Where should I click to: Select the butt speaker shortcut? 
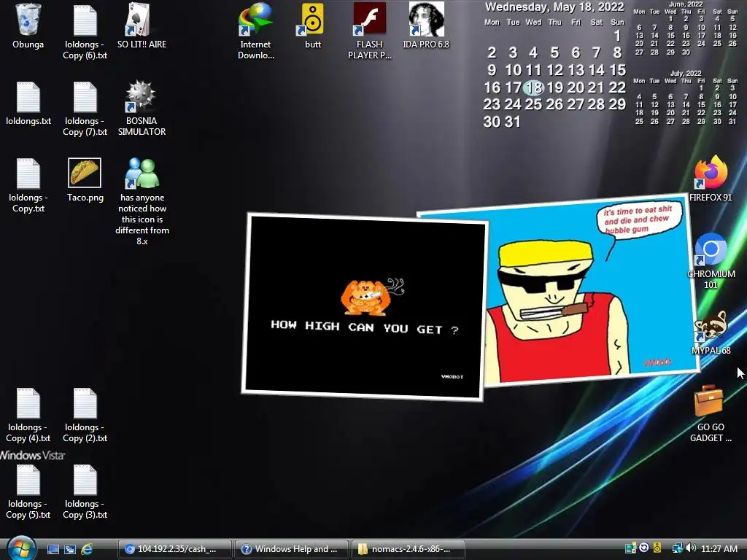click(312, 27)
